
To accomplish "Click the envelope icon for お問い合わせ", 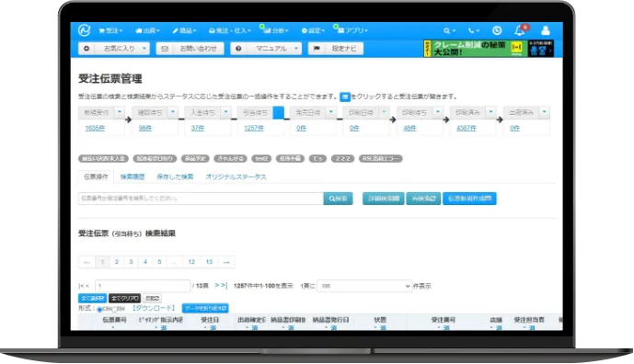I will [x=165, y=49].
